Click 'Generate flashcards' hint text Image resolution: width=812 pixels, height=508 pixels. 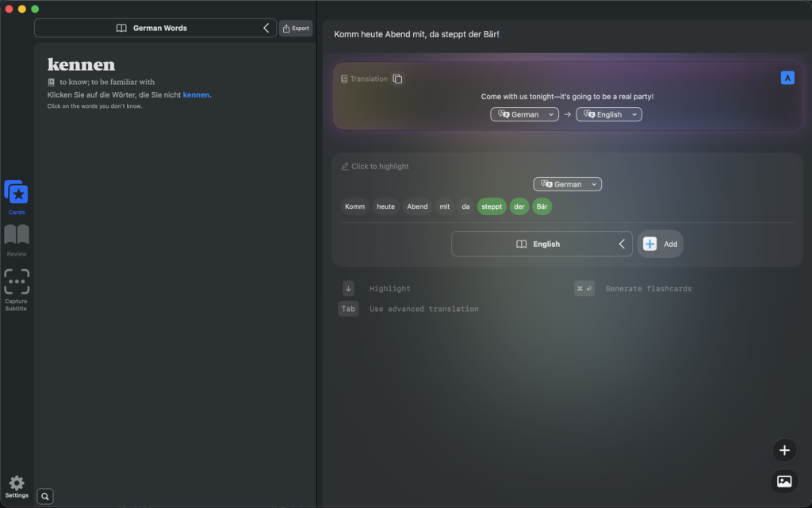point(649,289)
